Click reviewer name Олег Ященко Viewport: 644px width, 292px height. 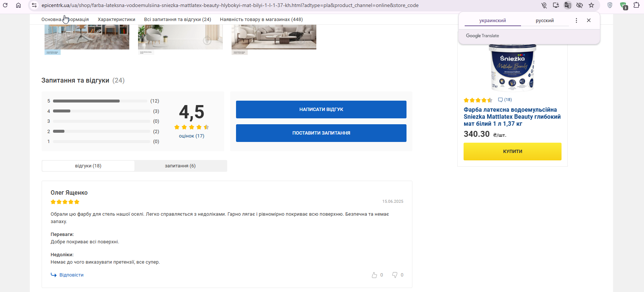(x=69, y=193)
